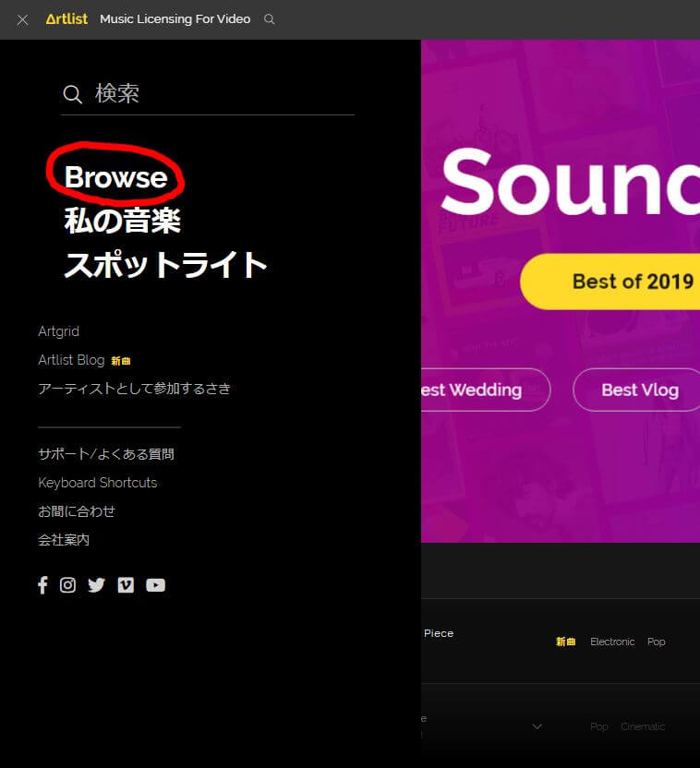
Task: Click the menu panel search magnifier icon
Action: [x=73, y=94]
